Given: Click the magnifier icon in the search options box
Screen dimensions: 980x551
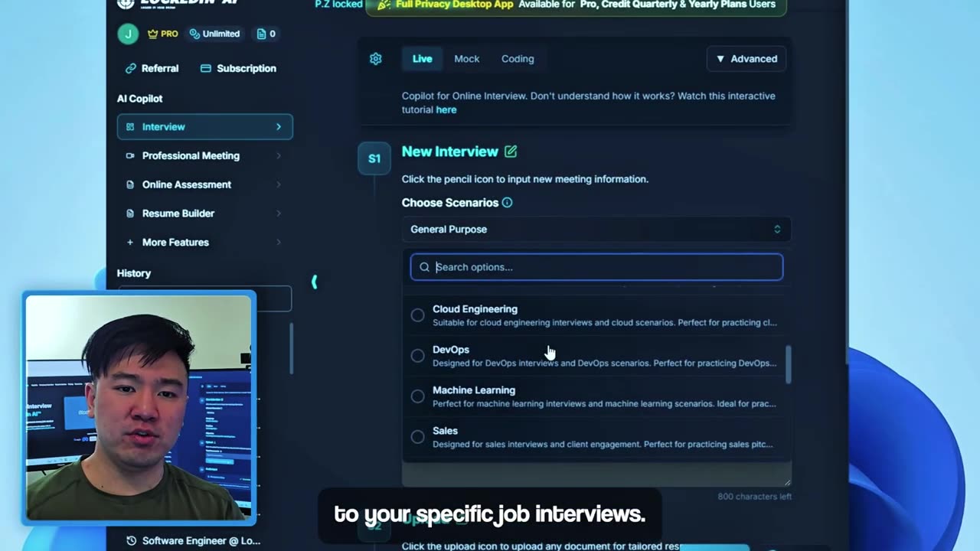Looking at the screenshot, I should tap(424, 267).
